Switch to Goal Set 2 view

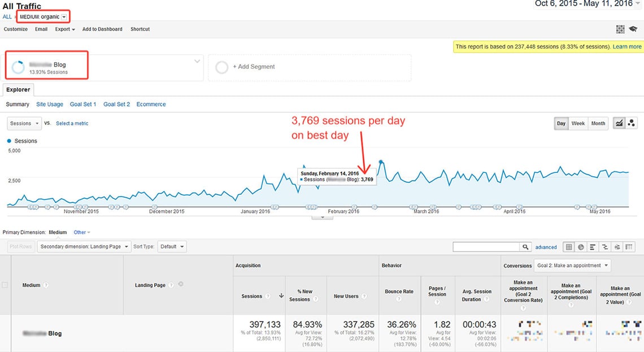[116, 105]
